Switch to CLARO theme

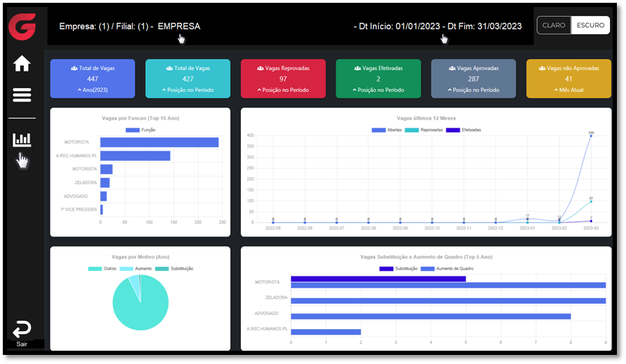(554, 25)
